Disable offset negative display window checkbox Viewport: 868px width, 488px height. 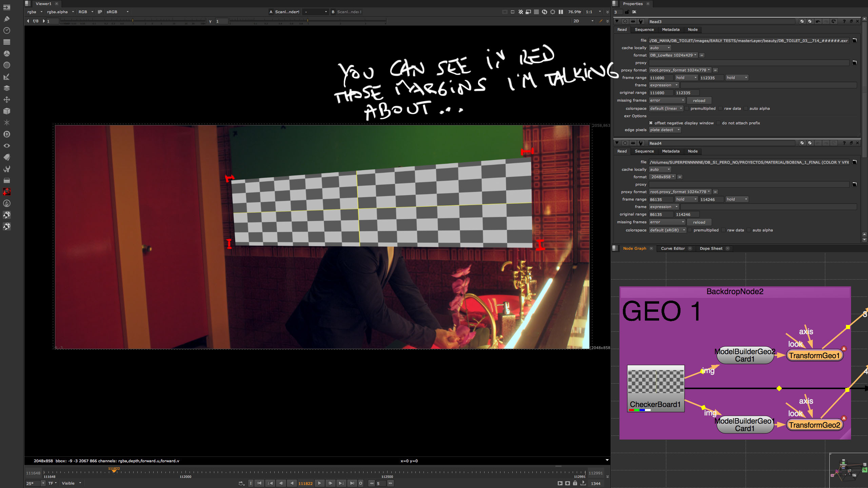[651, 123]
